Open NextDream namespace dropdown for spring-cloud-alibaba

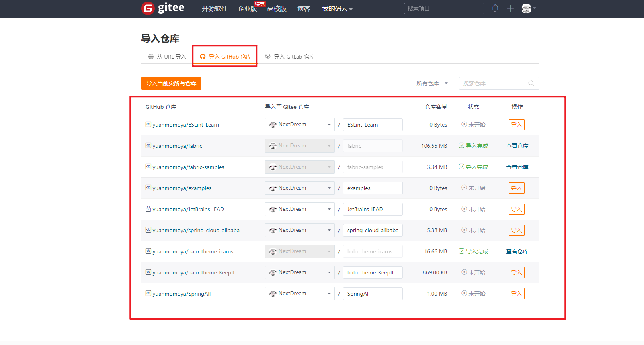(x=300, y=230)
